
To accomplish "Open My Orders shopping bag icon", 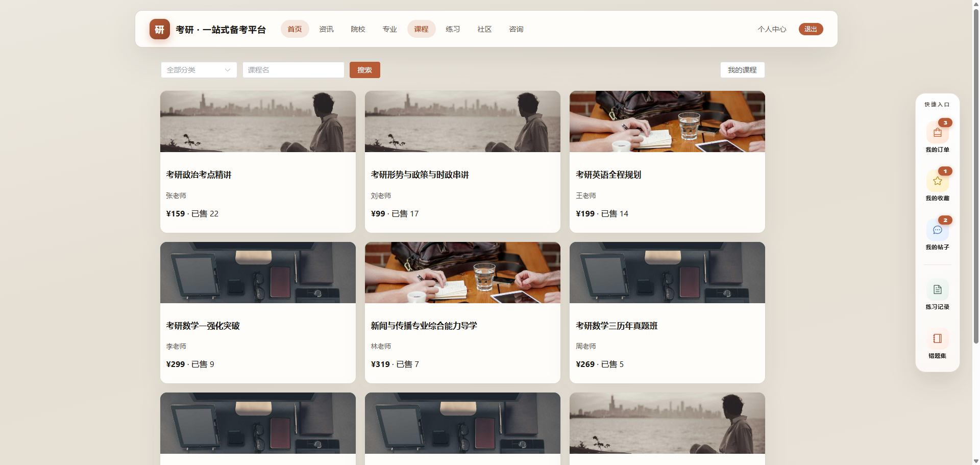I will tap(937, 133).
